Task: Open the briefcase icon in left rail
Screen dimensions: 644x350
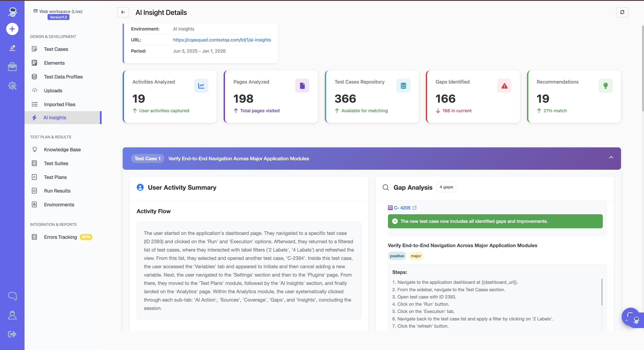Action: point(12,67)
